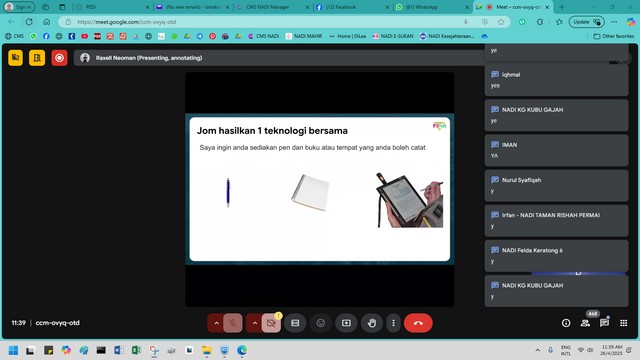Raise hand in the meeting
Screen dimensions: 640x360
point(371,323)
